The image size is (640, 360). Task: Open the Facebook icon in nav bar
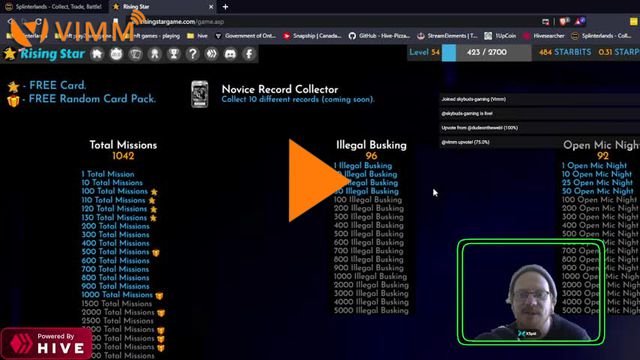click(249, 54)
